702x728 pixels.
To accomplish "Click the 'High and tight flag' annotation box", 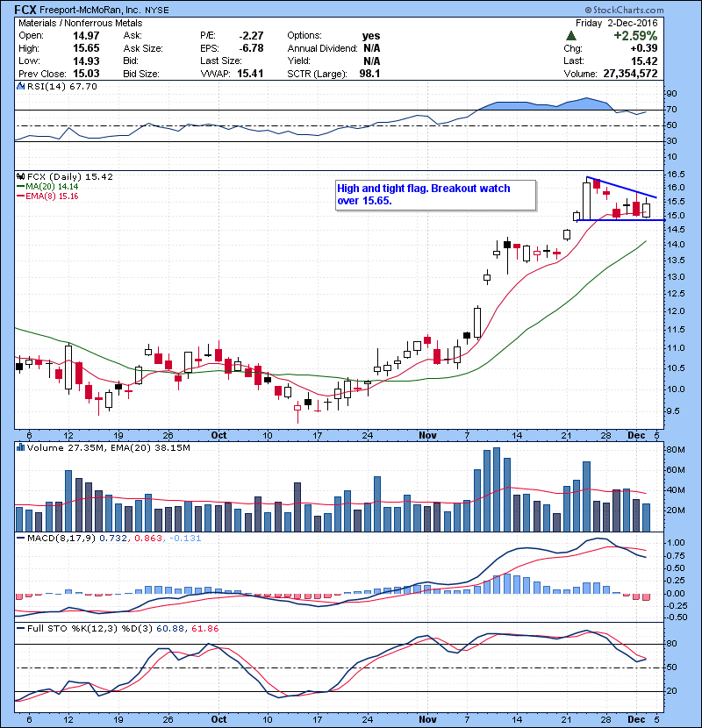I will (x=435, y=195).
